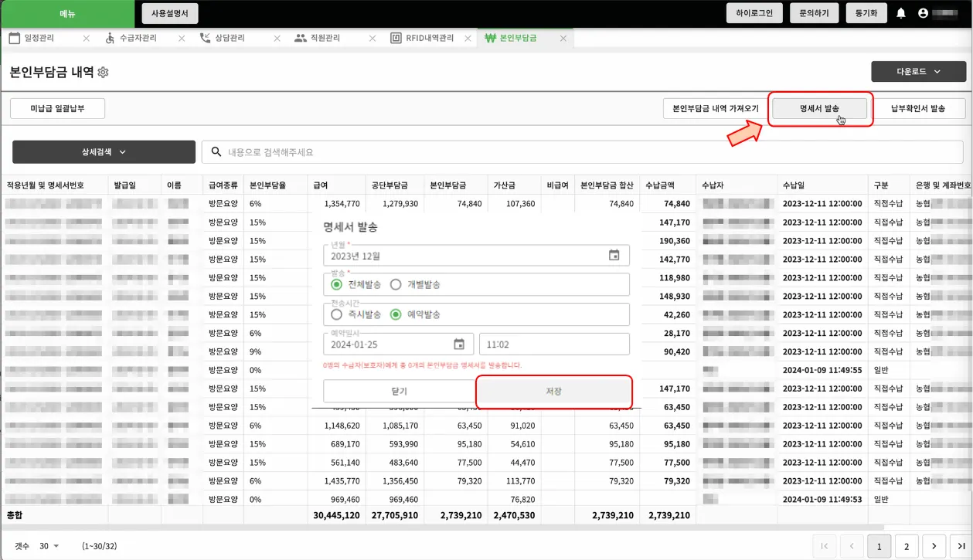Open calendar icon in 년월 field
Viewport: 973px width, 560px height.
614,256
